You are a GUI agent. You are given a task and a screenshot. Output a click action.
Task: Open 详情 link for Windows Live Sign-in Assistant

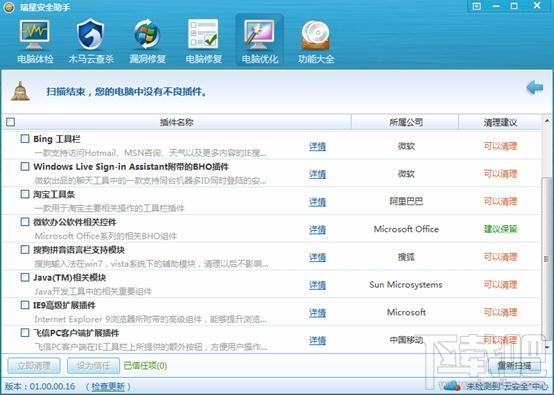[x=317, y=174]
